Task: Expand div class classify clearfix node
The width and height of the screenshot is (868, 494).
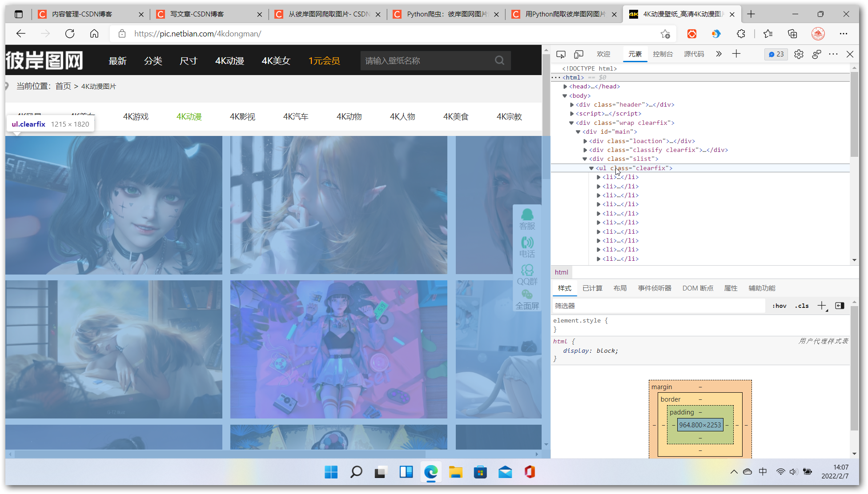Action: tap(585, 150)
